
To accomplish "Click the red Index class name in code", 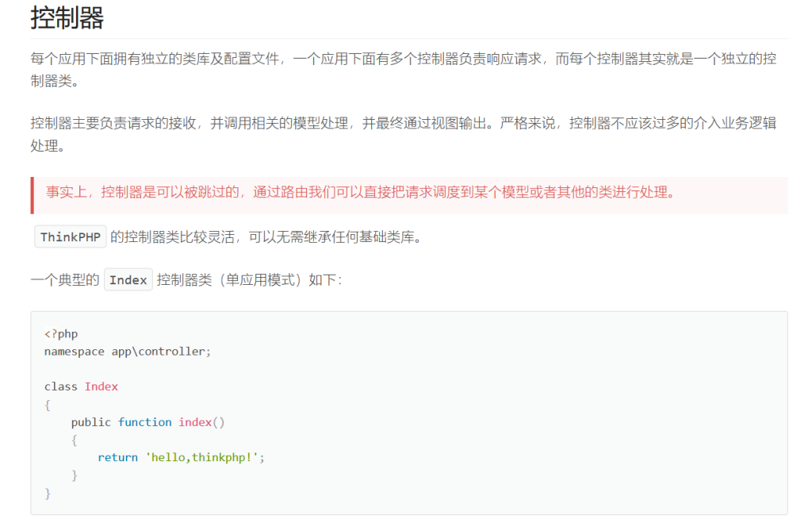I will [x=101, y=386].
